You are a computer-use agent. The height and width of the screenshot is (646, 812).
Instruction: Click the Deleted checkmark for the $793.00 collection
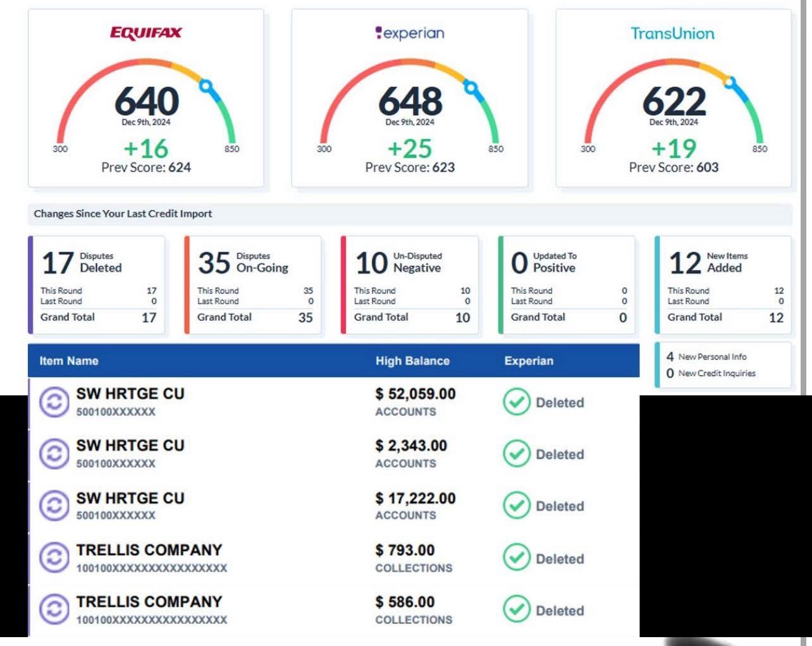tap(517, 558)
